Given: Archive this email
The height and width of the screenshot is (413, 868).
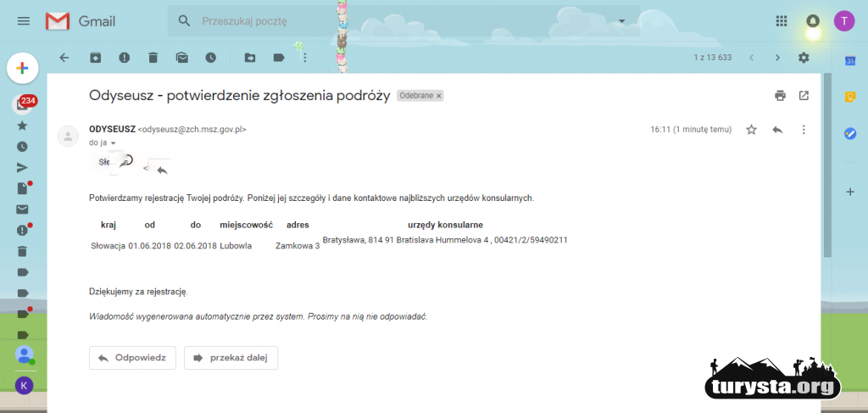Looking at the screenshot, I should 95,58.
